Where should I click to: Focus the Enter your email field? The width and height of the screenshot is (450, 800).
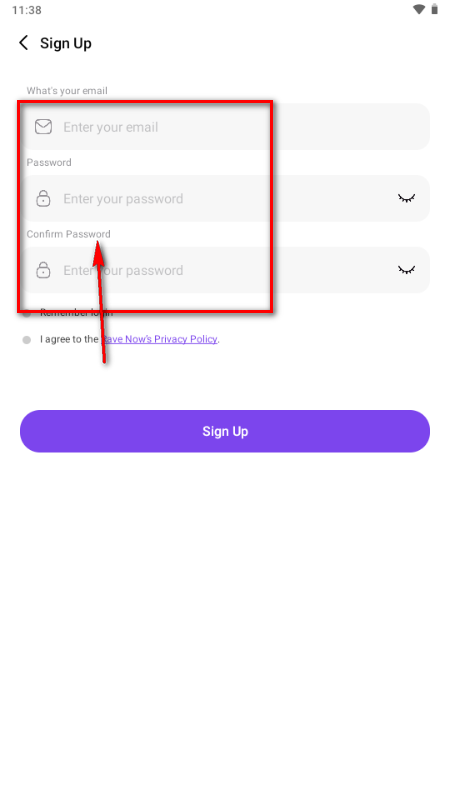click(x=225, y=127)
